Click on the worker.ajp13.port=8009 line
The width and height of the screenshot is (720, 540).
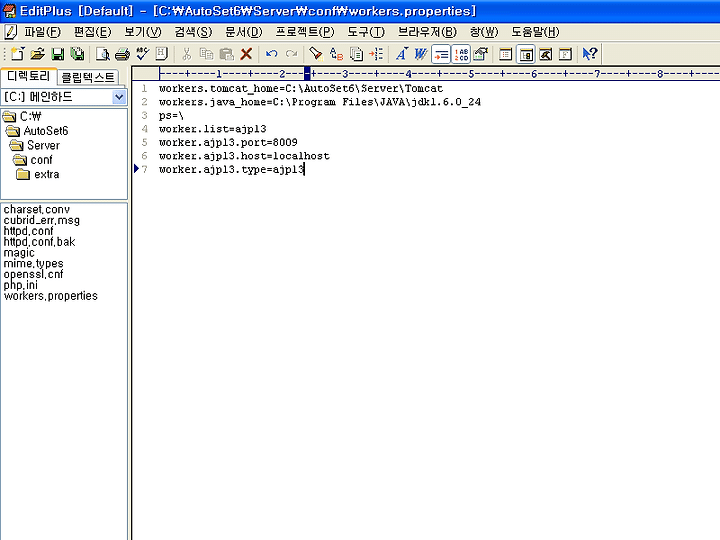click(x=228, y=142)
